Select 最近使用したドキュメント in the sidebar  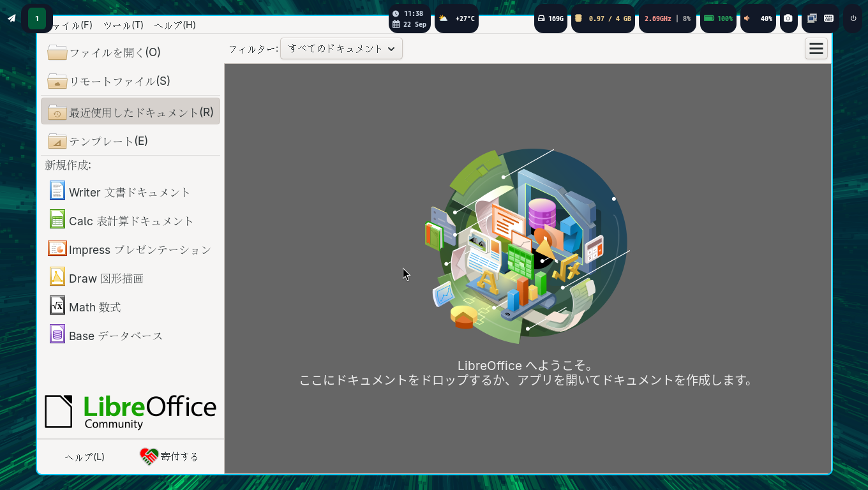131,112
